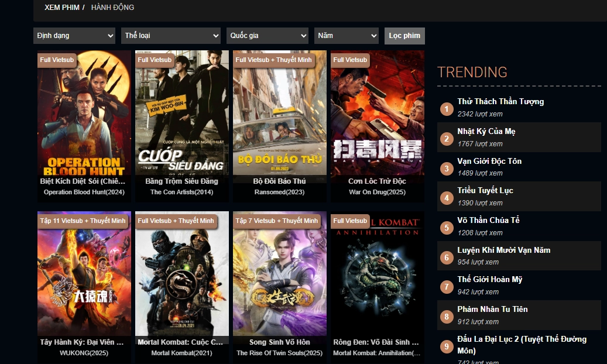
Task: Expand the Năm year dropdown
Action: (347, 36)
